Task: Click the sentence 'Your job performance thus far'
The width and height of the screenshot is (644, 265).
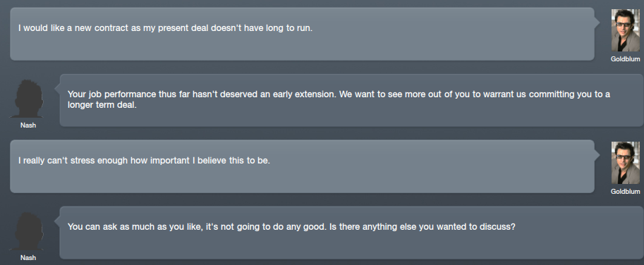Action: click(202, 94)
